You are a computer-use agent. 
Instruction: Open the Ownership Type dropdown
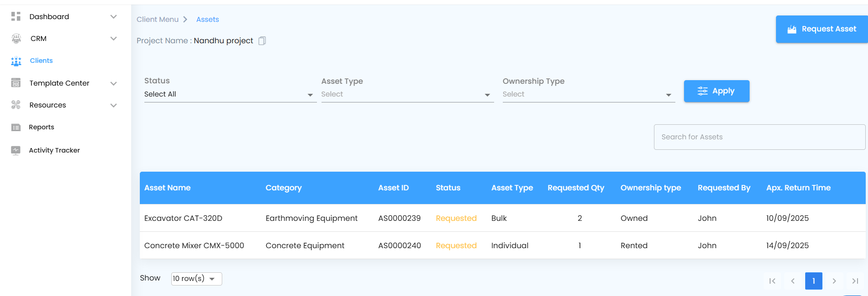click(x=588, y=94)
